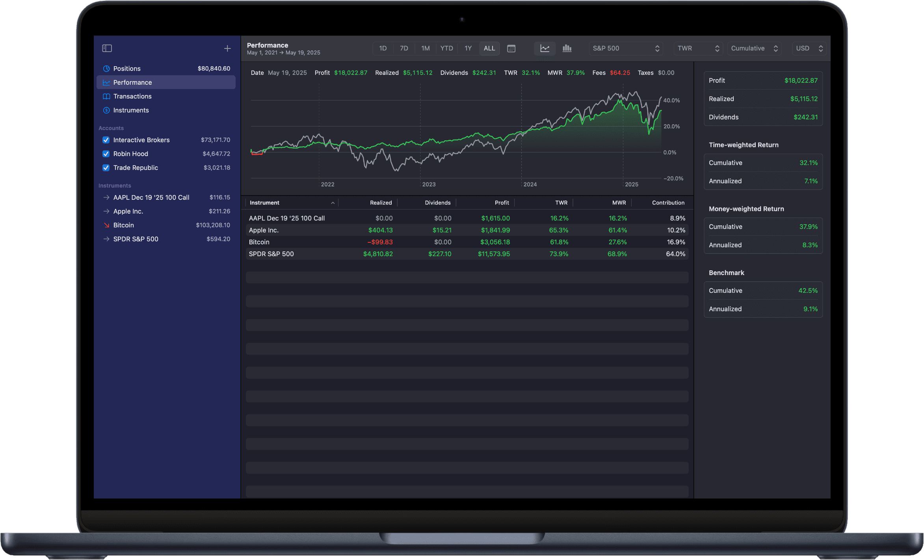
Task: Open the USD currency selector
Action: [808, 48]
